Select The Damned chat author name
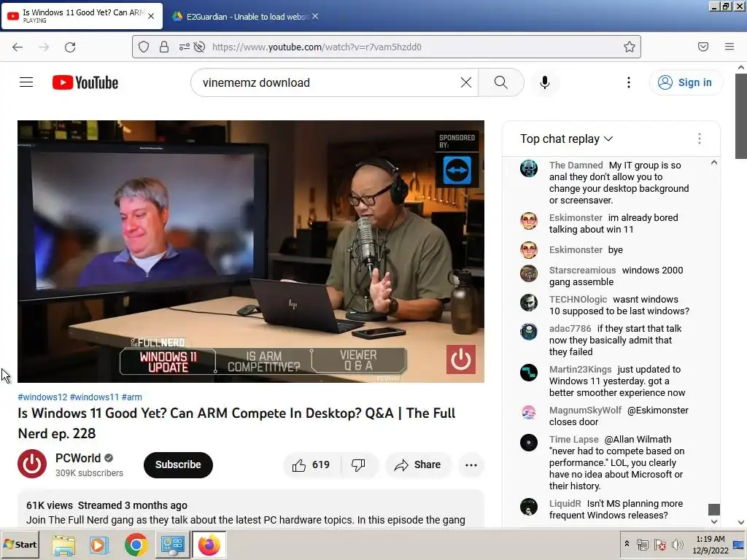 (576, 166)
